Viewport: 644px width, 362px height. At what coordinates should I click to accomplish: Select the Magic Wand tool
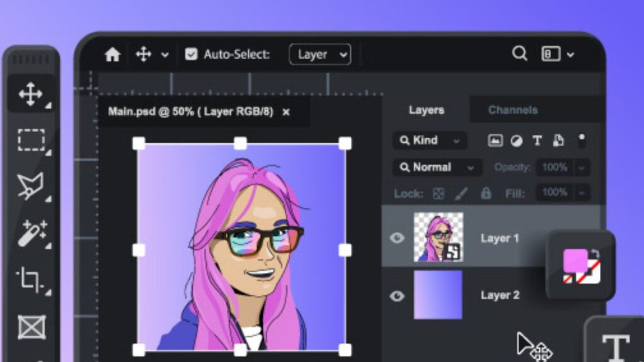(32, 233)
